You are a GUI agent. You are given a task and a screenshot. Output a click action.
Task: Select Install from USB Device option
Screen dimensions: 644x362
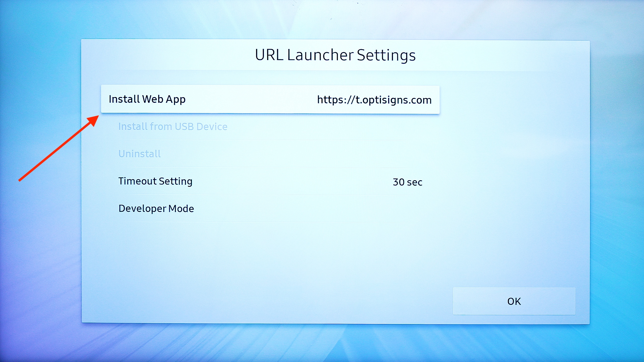[x=270, y=126]
